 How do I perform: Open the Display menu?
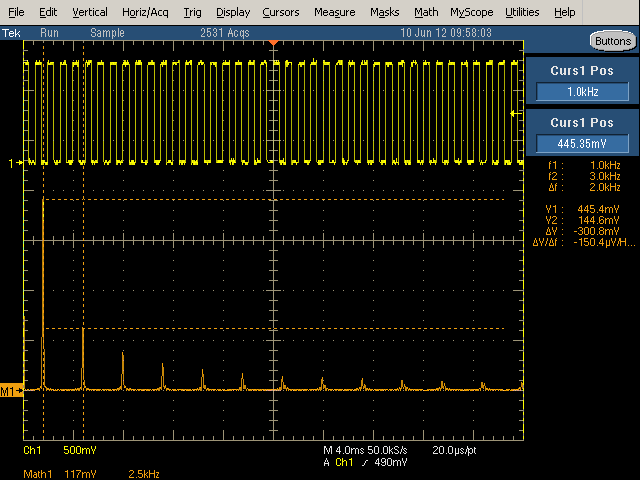[233, 12]
